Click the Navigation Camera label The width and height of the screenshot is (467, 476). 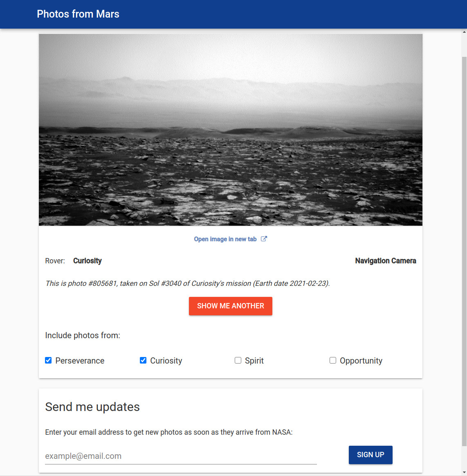(385, 261)
